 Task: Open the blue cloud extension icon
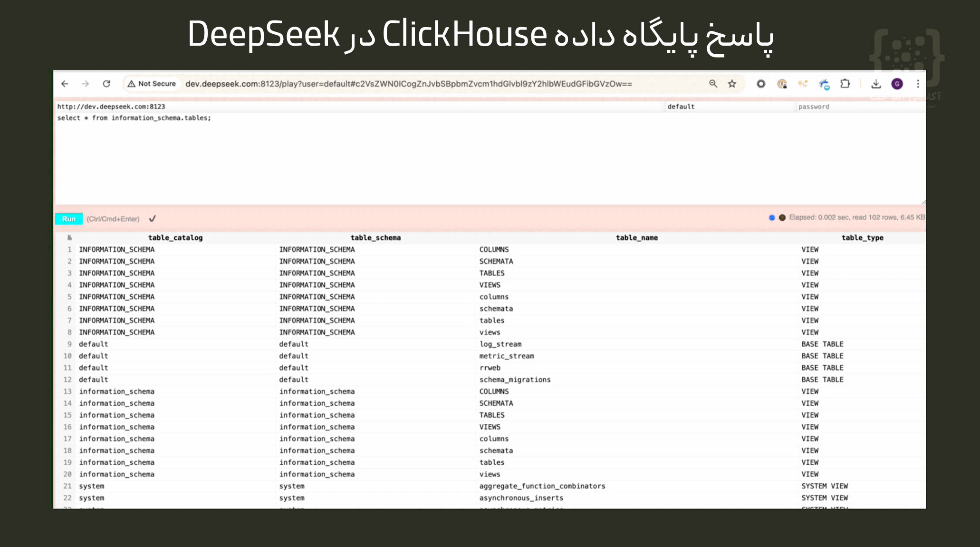pyautogui.click(x=824, y=84)
